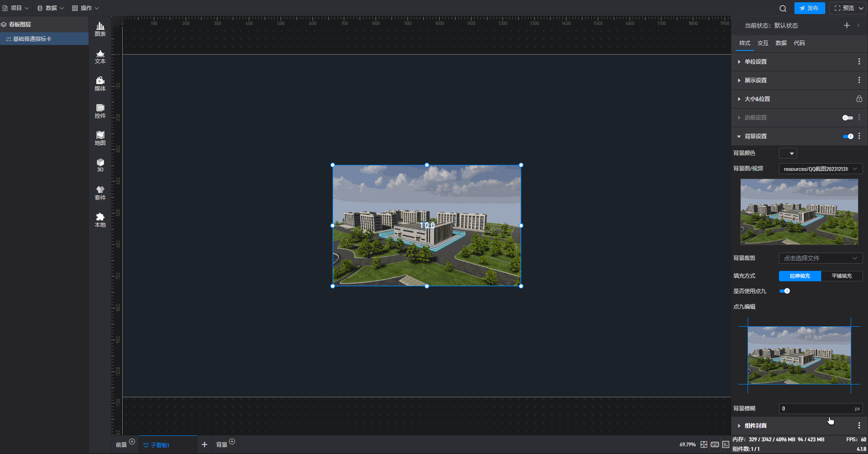Viewport: 868px width, 454px height.
Task: Open the 项目 menu
Action: pyautogui.click(x=16, y=8)
